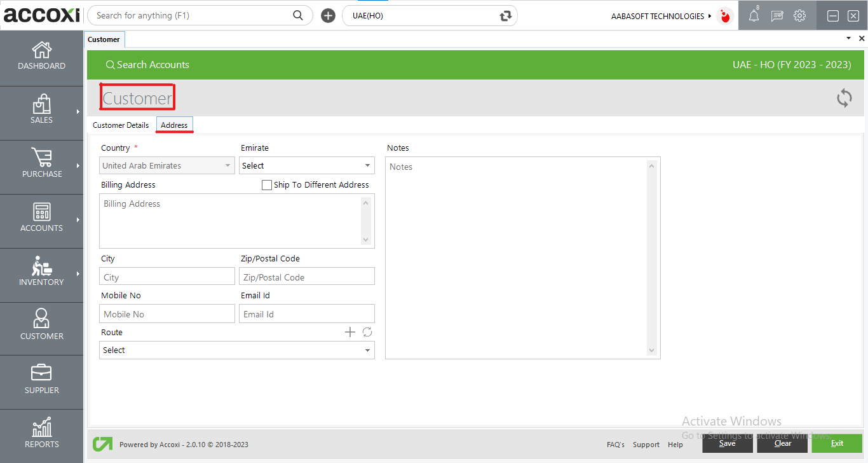Image resolution: width=868 pixels, height=463 pixels.
Task: Open the Dashboard from sidebar
Action: 41,56
